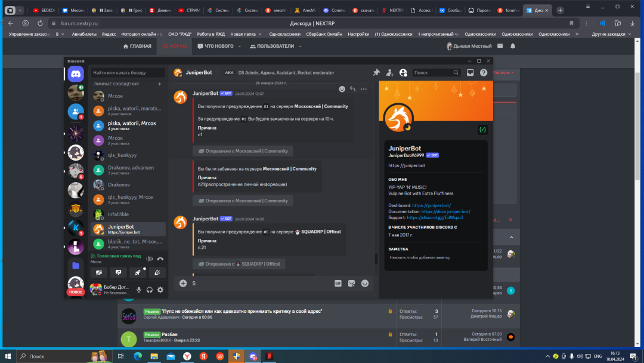Open forum notifications bell icon

(513, 46)
